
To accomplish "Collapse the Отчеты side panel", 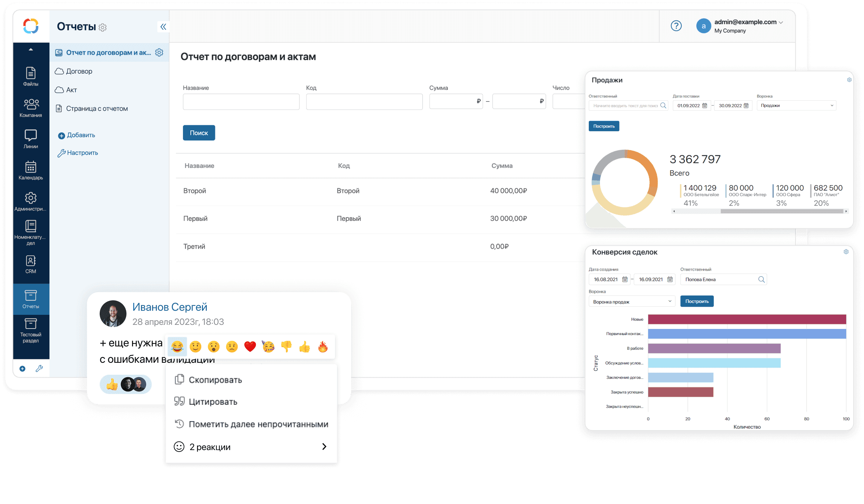I will (163, 27).
